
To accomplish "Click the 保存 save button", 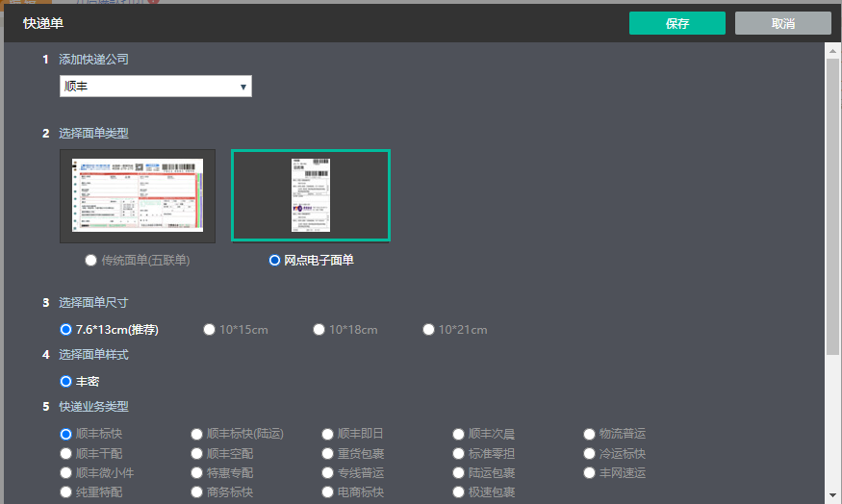I will click(x=677, y=23).
